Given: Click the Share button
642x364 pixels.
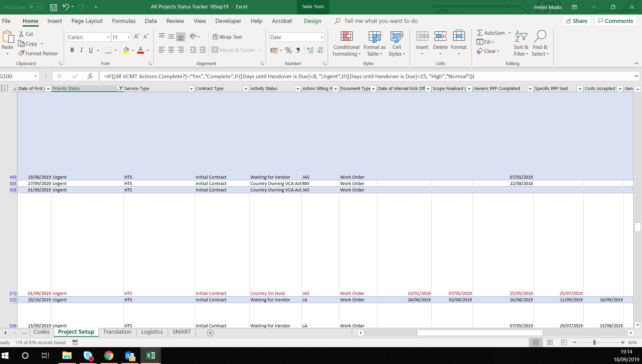Looking at the screenshot, I should coord(577,21).
